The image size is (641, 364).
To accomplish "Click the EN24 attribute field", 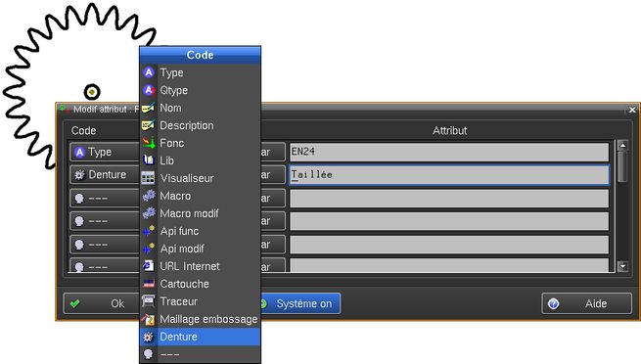I will (449, 152).
